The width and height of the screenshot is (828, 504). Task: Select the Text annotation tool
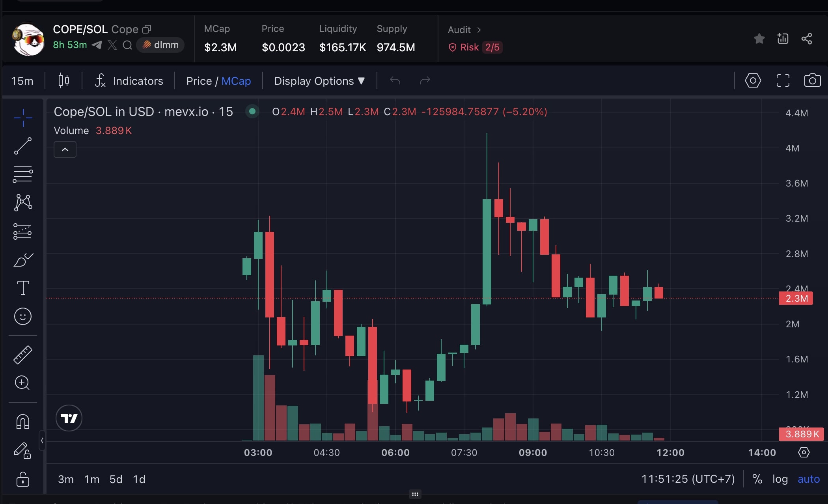[23, 288]
